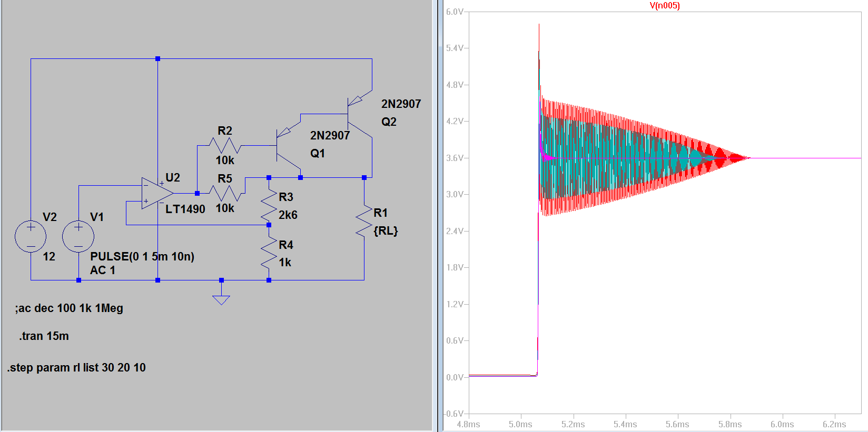Select the V(n005) trace label
Image resolution: width=868 pixels, height=432 pixels.
coord(664,6)
